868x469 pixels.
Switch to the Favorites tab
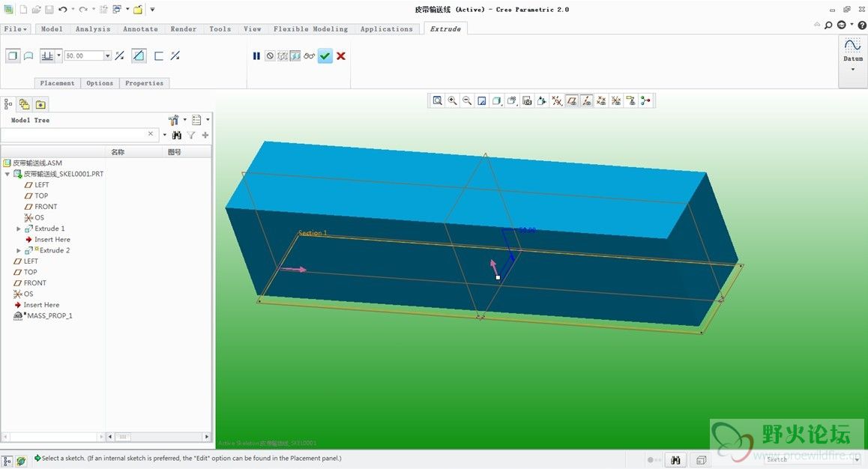tap(40, 104)
